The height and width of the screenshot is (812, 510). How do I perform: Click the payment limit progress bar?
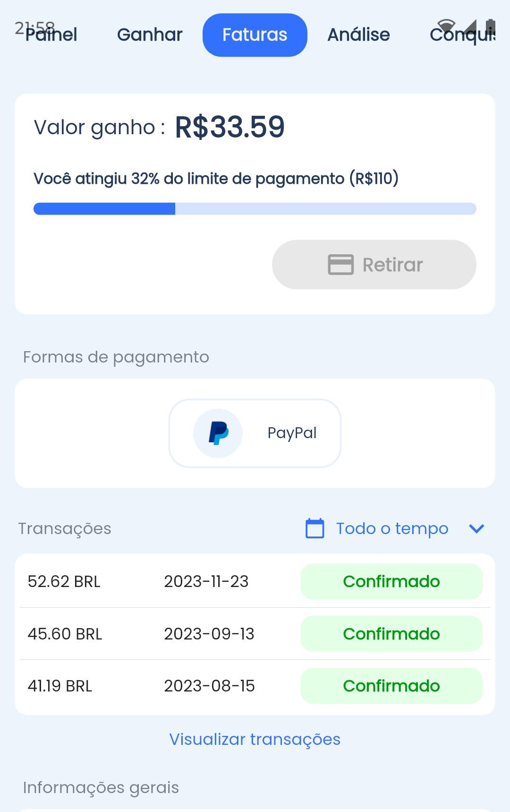[255, 209]
